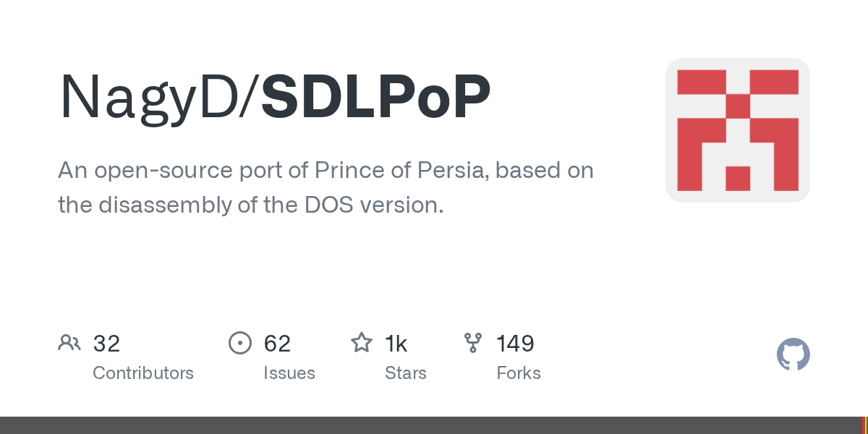Click the Stars star icon
The width and height of the screenshot is (868, 434).
pyautogui.click(x=362, y=343)
